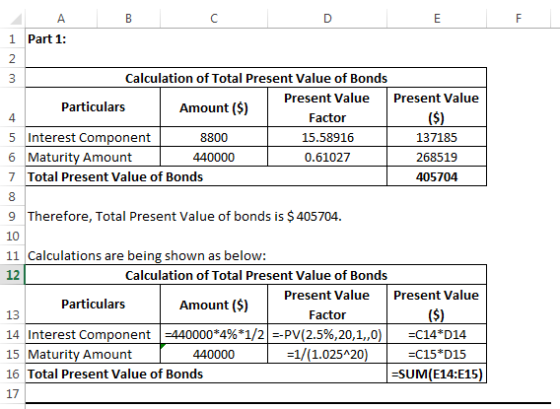Select the row 15 cell with 440000
The height and width of the screenshot is (409, 560).
214,354
